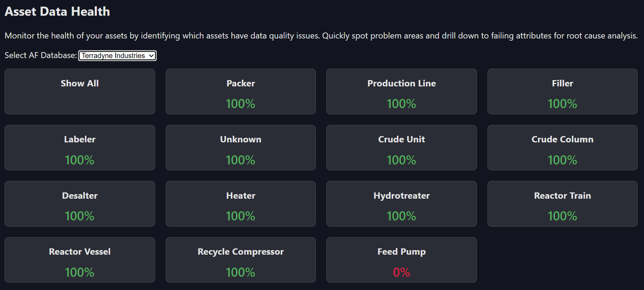The height and width of the screenshot is (290, 644).
Task: Select the Labeler asset tile
Action: [80, 148]
